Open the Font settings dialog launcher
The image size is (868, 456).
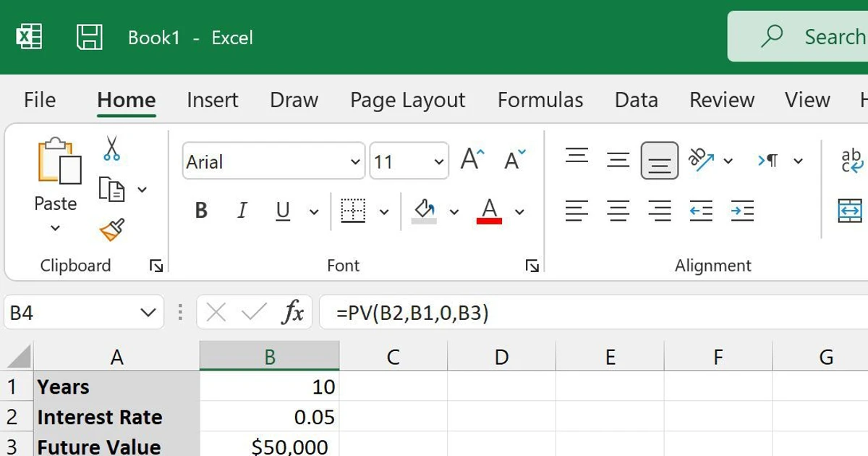pyautogui.click(x=532, y=266)
